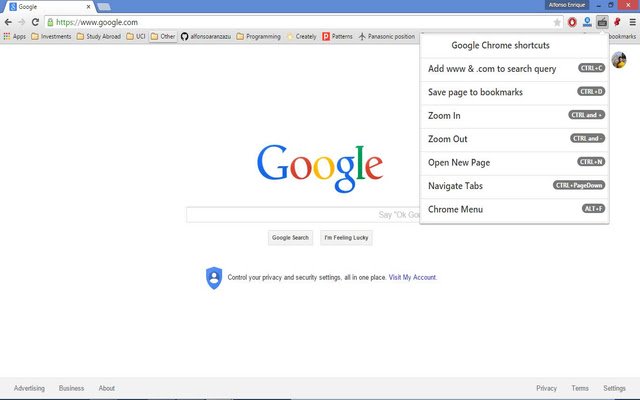Select the Navigate Tabs entry
Image resolution: width=640 pixels, height=400 pixels.
tap(514, 186)
